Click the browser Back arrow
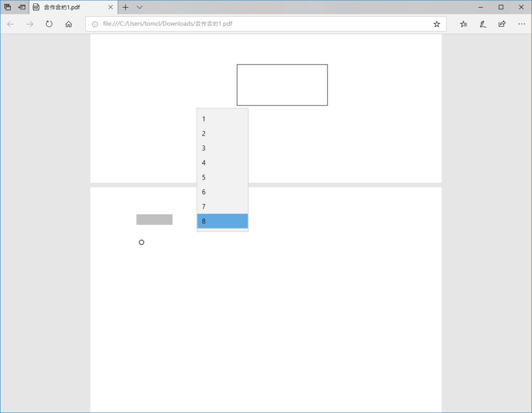The height and width of the screenshot is (413, 532). click(x=11, y=24)
